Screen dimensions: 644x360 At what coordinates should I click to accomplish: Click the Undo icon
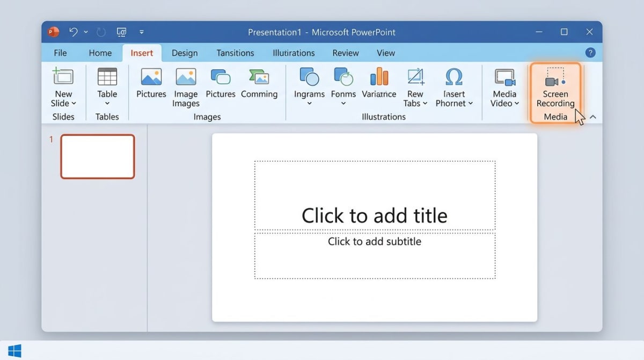click(74, 32)
